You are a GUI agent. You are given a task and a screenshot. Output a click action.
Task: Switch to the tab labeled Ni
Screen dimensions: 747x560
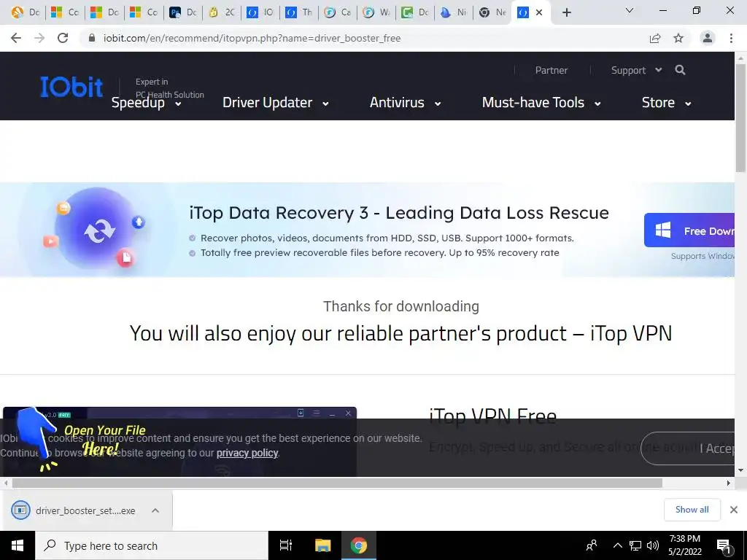coord(453,12)
